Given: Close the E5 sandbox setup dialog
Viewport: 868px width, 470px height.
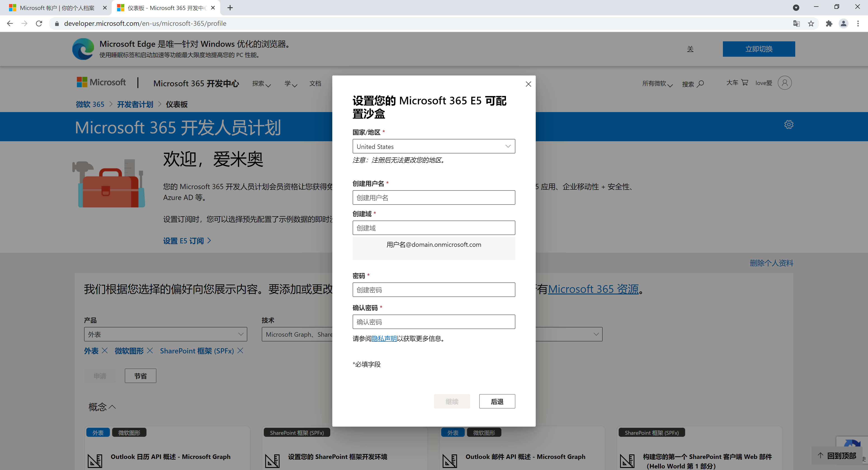Looking at the screenshot, I should tap(528, 84).
